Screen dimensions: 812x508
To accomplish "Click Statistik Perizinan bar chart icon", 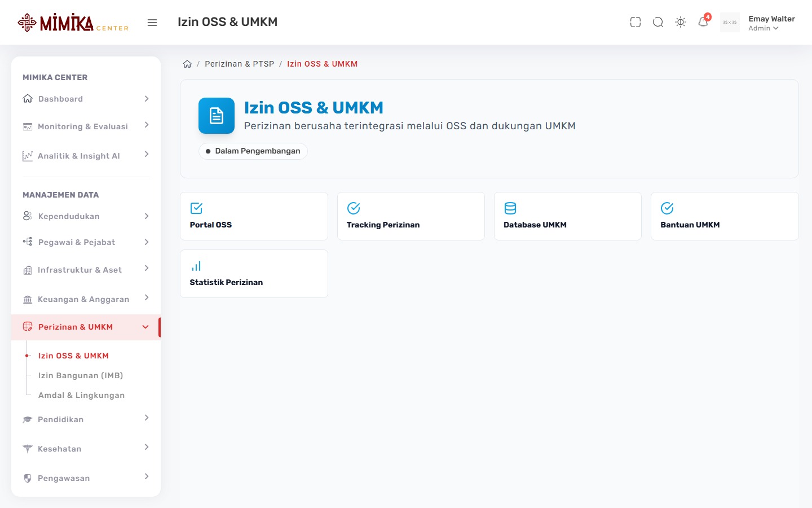I will [196, 266].
